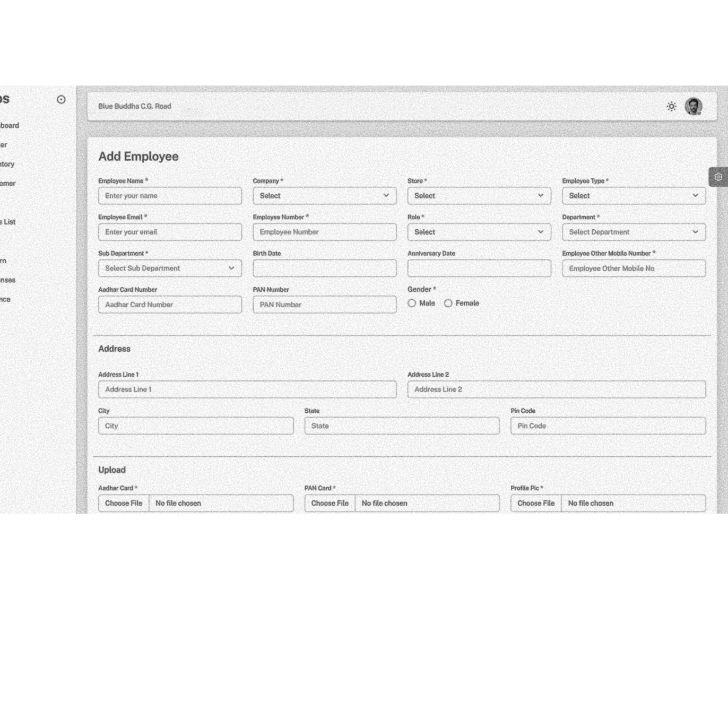This screenshot has height=728, width=728.
Task: Open the settings gear side tab
Action: coord(718,177)
